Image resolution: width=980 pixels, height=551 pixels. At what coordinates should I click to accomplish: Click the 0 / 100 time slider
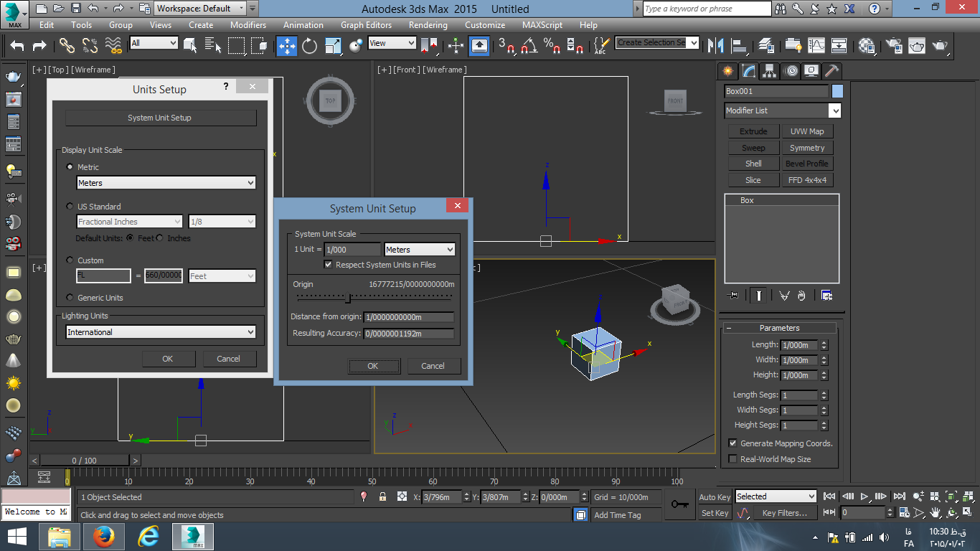(x=85, y=461)
